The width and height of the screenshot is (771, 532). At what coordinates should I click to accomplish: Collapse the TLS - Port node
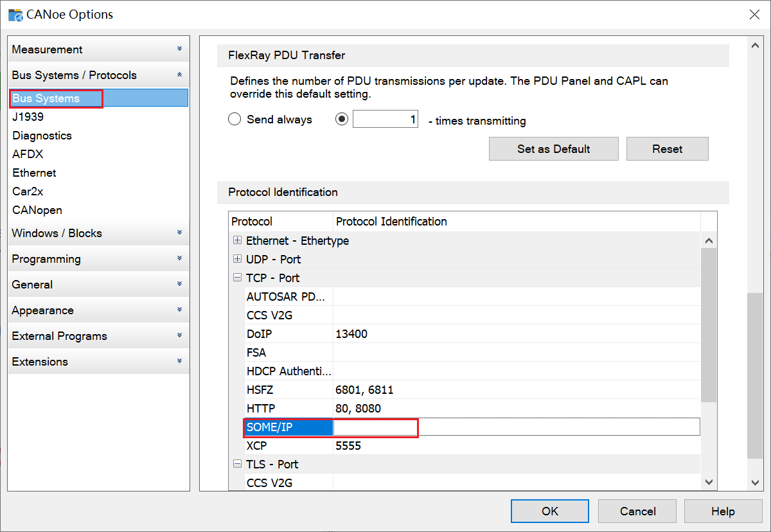click(x=238, y=464)
